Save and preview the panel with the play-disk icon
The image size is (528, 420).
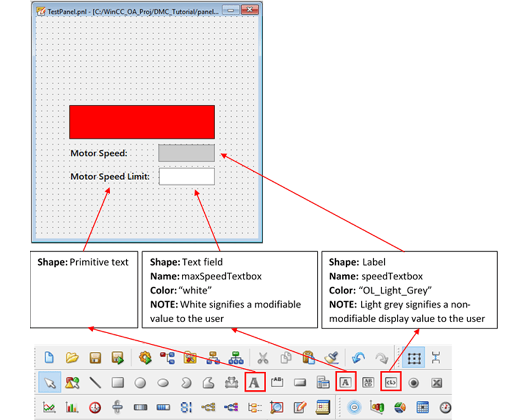point(117,358)
